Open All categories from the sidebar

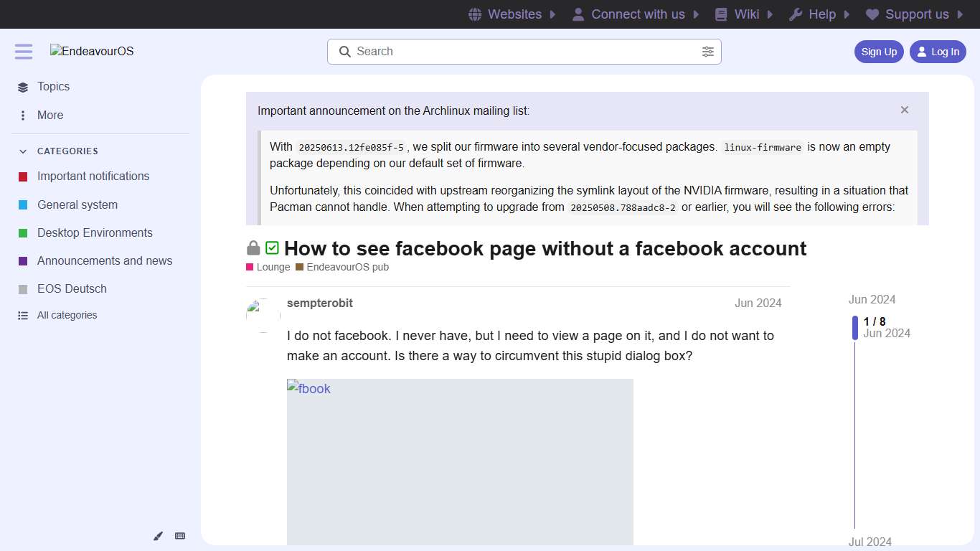[x=67, y=315]
